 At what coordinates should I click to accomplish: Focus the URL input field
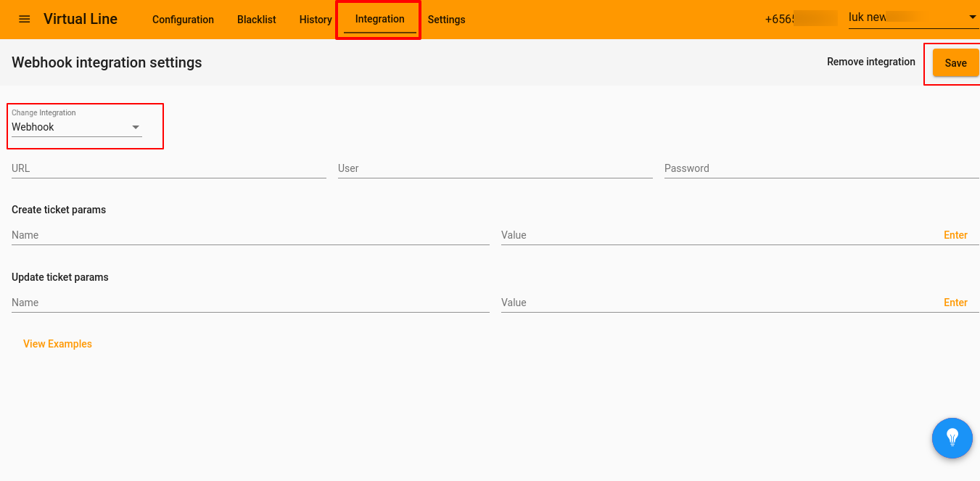(x=169, y=168)
